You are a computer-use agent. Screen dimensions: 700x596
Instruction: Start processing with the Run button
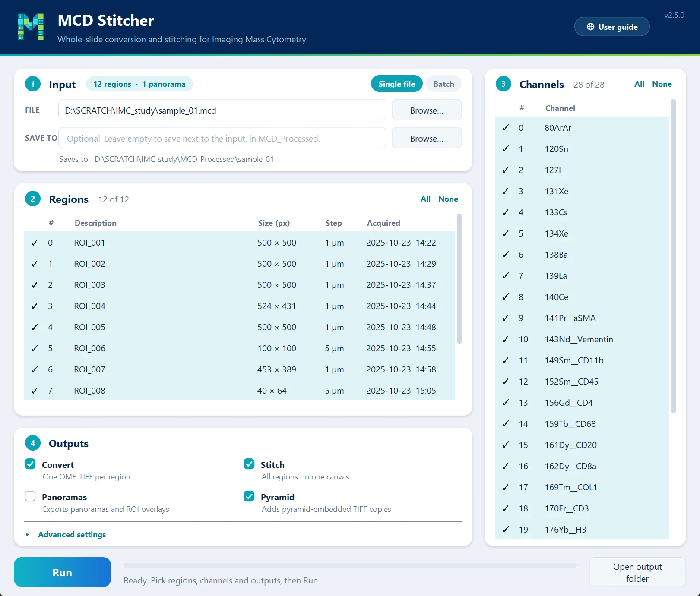pos(62,572)
